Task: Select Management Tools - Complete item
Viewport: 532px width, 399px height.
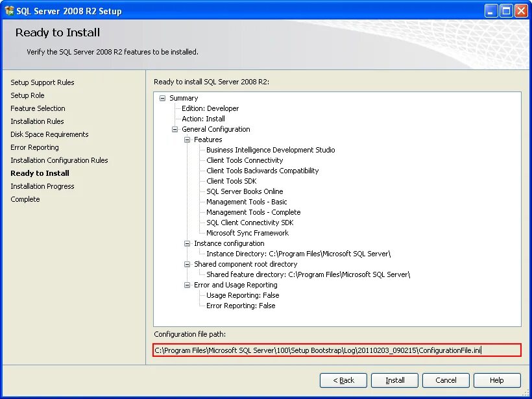Action: pyautogui.click(x=254, y=212)
